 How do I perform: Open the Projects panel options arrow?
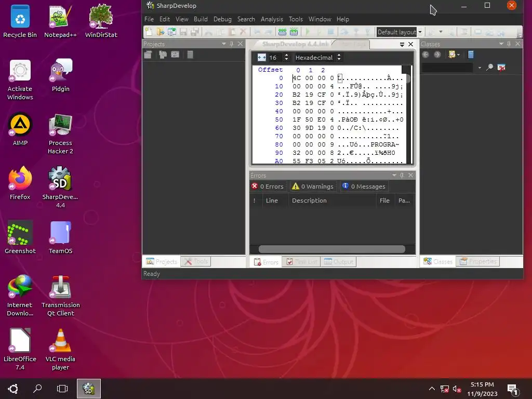pos(223,44)
